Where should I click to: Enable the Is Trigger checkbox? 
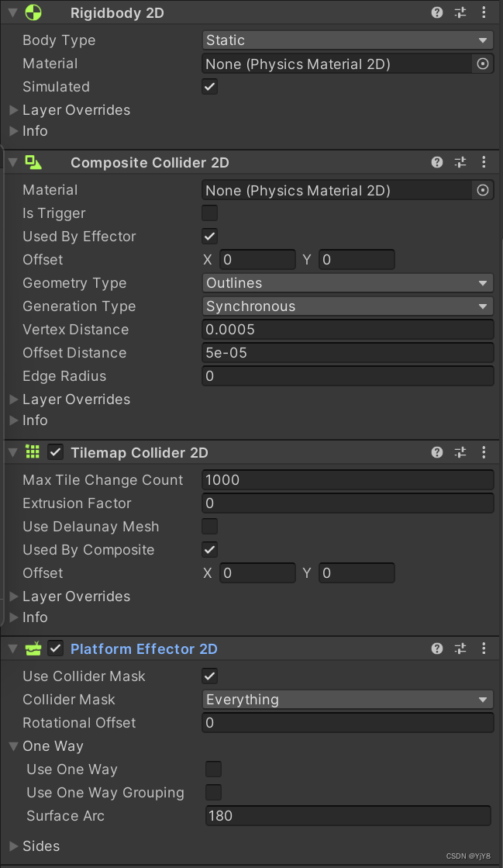209,213
